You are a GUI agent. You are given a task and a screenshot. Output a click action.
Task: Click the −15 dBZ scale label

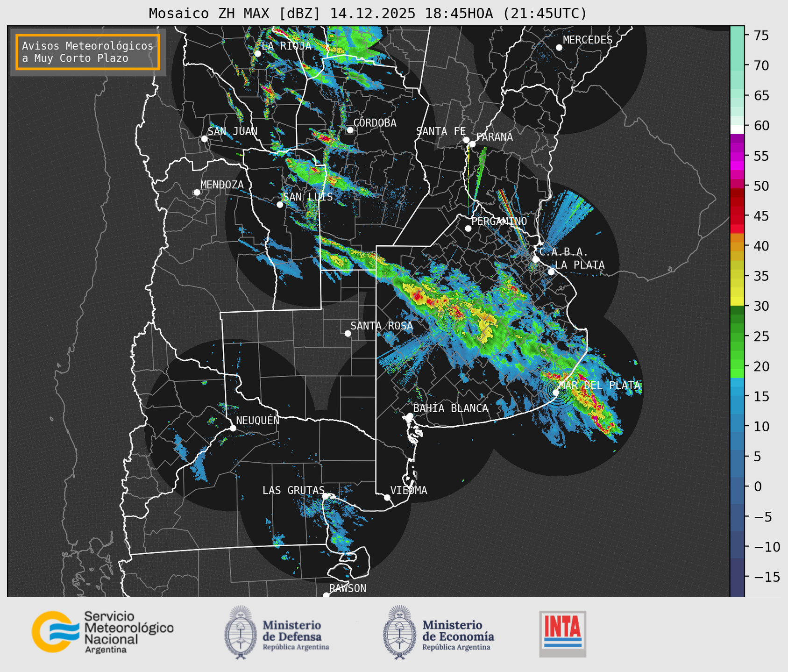[x=767, y=577]
